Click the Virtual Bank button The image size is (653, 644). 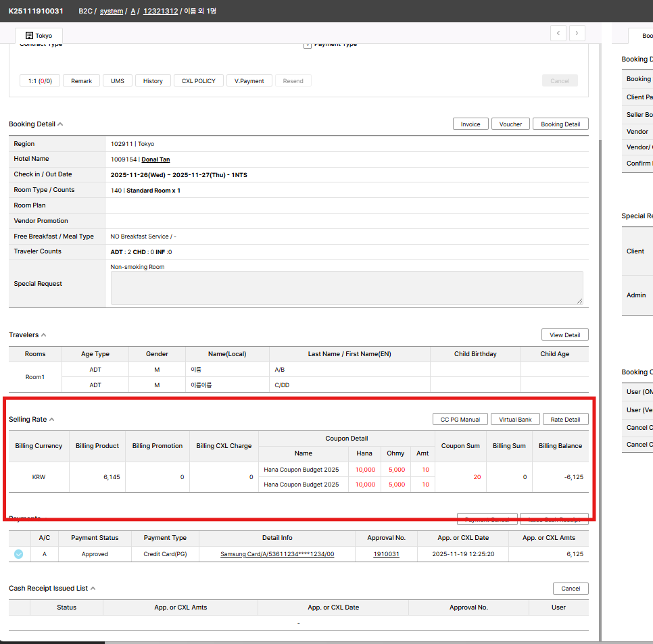coord(515,420)
